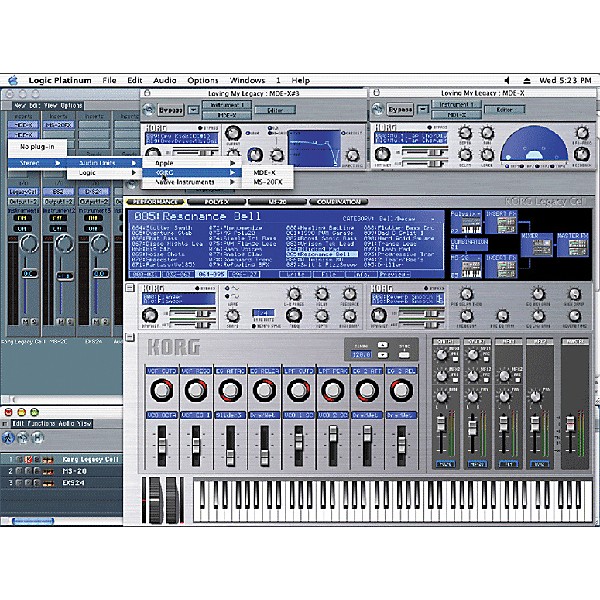Click the Korg Legacy Cell track instrument icon
600x600 pixels.
coord(48,460)
